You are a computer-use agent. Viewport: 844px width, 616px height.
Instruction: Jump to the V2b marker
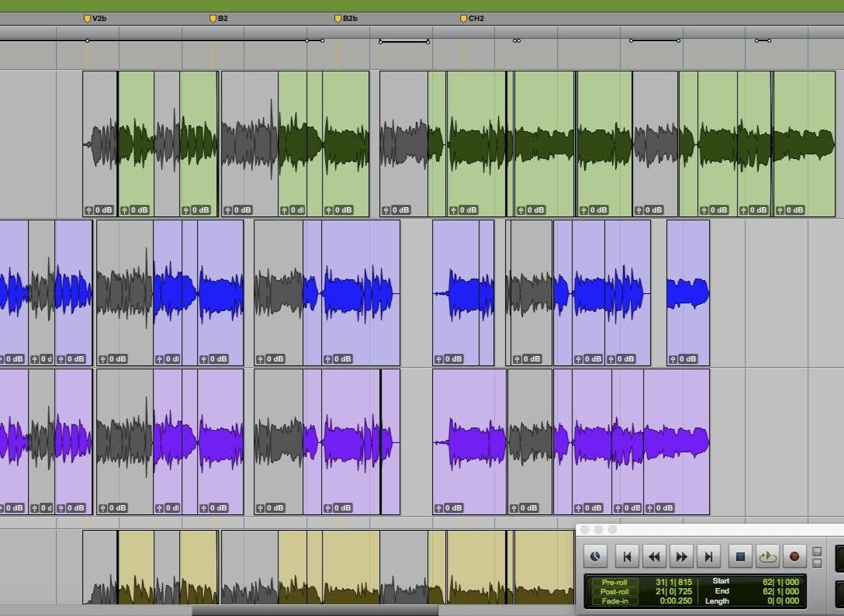tap(88, 19)
